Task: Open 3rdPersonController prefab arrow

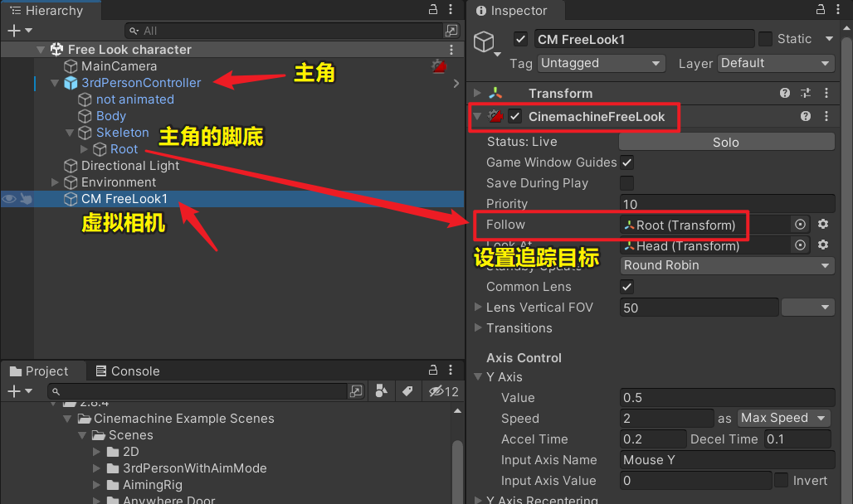Action: point(456,83)
